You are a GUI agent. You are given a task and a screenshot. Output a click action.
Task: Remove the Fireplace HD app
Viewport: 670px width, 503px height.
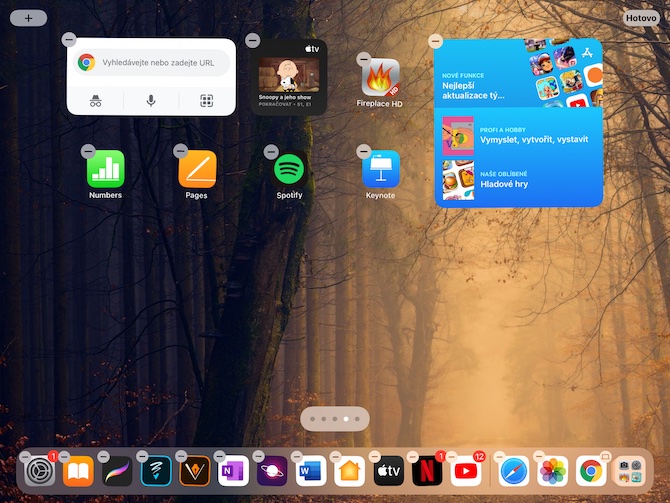(x=364, y=59)
